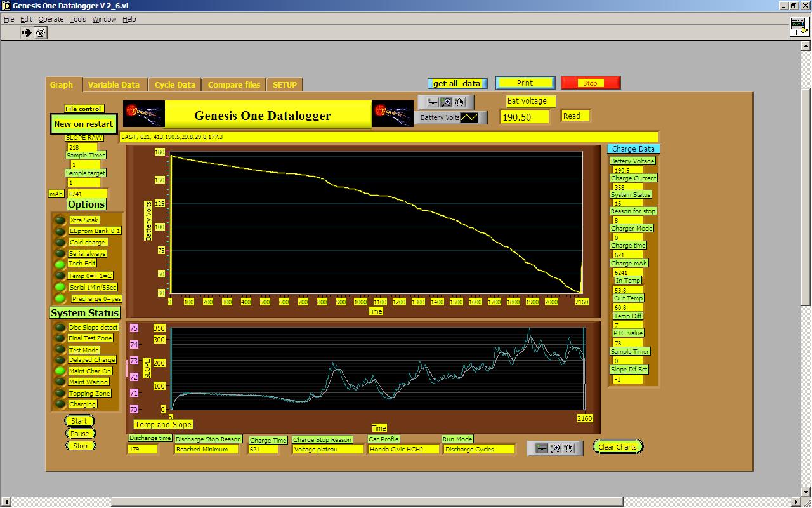The height and width of the screenshot is (508, 812).
Task: Toggle the Temp 0=F 1=C option LED
Action: [60, 276]
